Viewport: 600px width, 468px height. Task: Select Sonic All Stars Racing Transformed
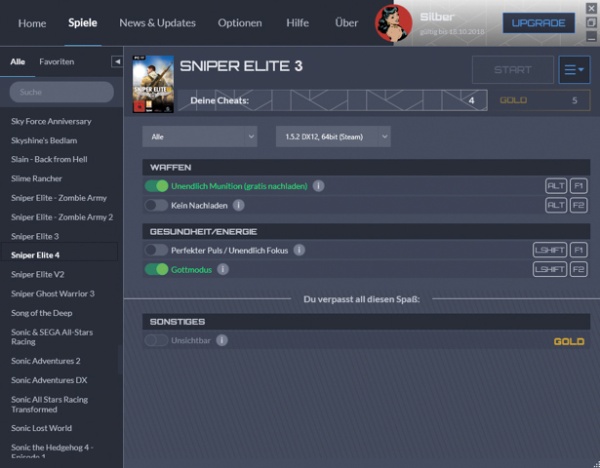[x=49, y=404]
